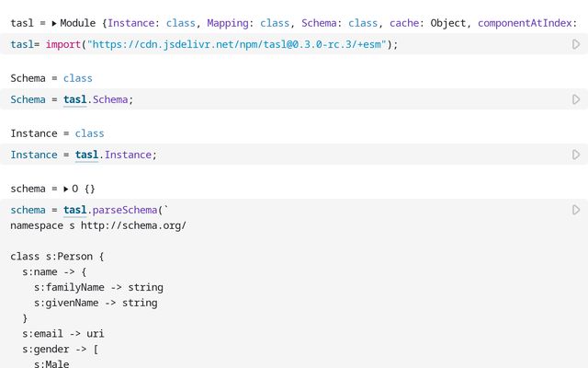Expand the tasl Module output triangle

point(54,23)
